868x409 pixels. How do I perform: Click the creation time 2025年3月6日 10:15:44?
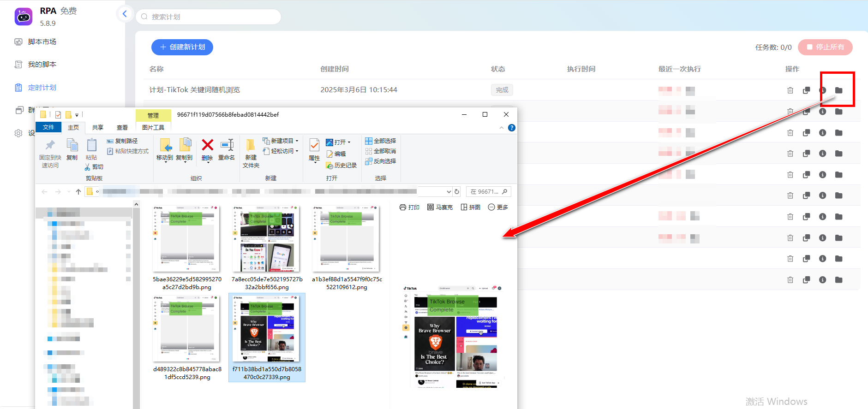[359, 90]
